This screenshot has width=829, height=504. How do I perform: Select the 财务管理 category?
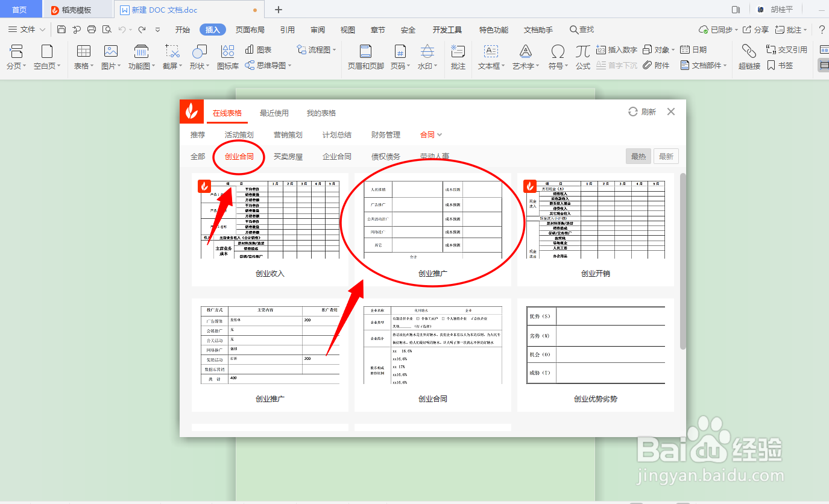click(x=386, y=135)
